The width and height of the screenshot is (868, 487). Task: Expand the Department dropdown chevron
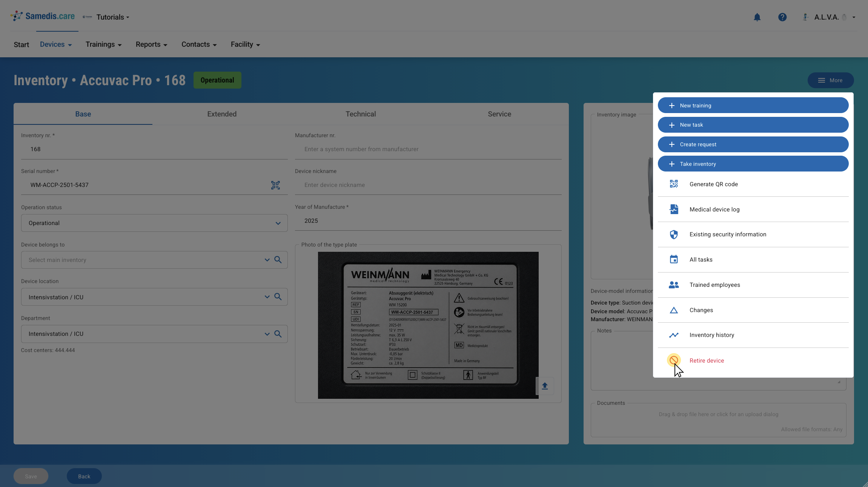pos(267,334)
